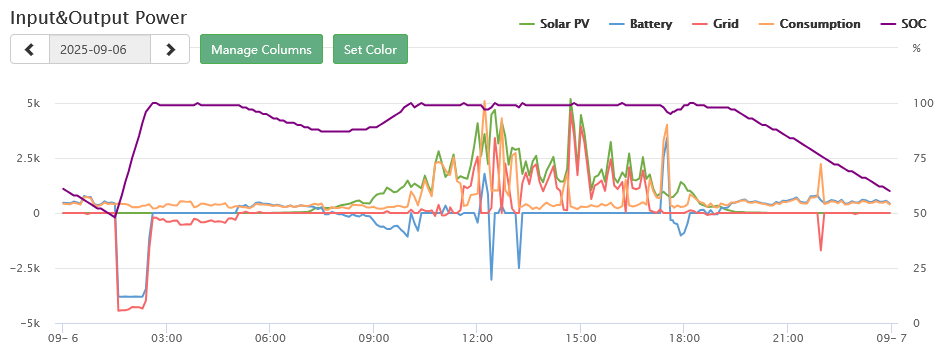Click the purple SOC legend line marker
Screen dimensions: 944x360
[887, 25]
